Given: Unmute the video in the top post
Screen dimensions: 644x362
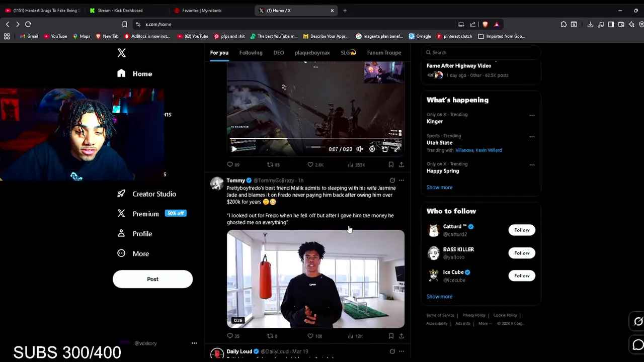Looking at the screenshot, I should click(360, 149).
